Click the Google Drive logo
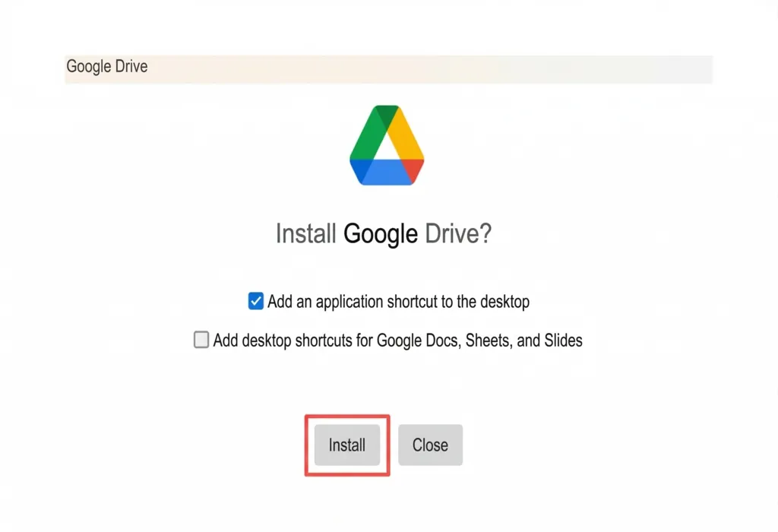Image resolution: width=778 pixels, height=532 pixels. 387,145
